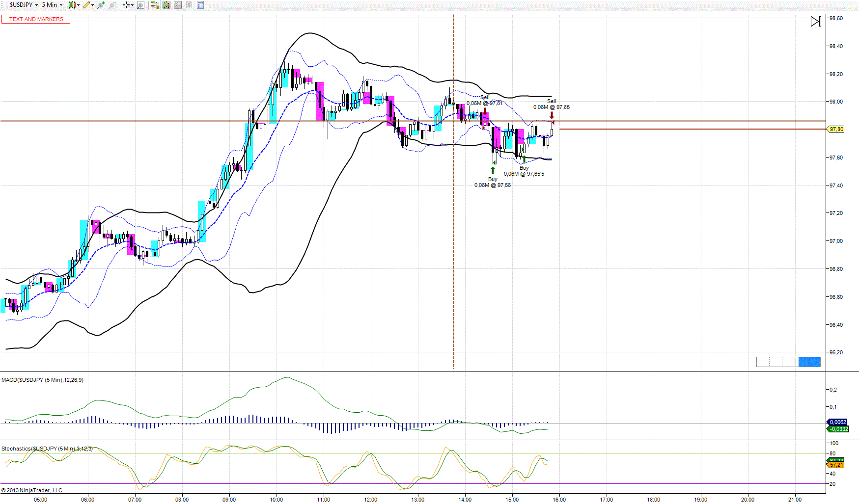This screenshot has width=859, height=504.
Task: Open the chart style candlestick dropdown
Action: coord(74,5)
